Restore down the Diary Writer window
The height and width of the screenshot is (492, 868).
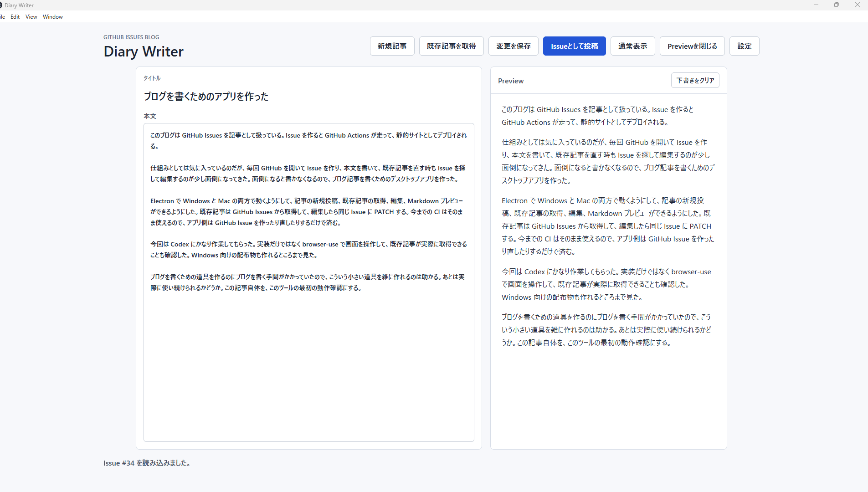tap(837, 5)
